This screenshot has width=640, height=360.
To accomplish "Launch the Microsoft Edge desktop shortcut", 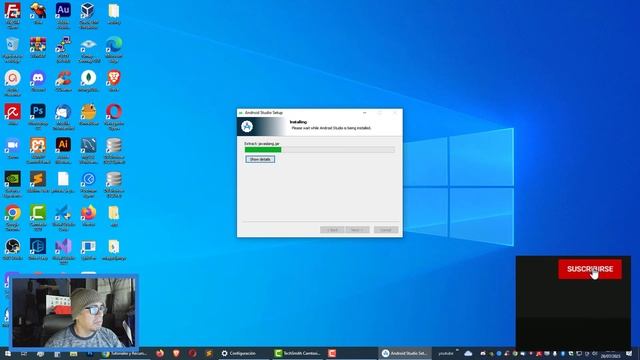I will point(114,44).
